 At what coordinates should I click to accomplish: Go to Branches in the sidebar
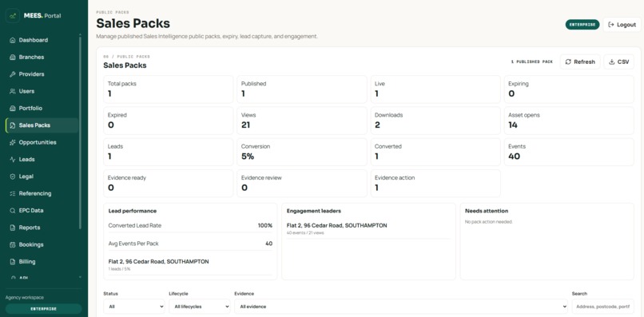(42, 57)
